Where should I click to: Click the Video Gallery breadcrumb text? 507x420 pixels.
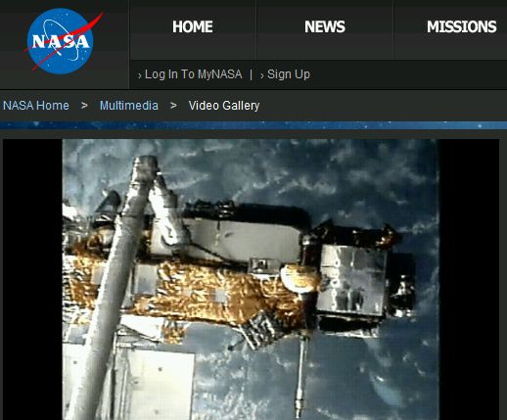tap(224, 106)
